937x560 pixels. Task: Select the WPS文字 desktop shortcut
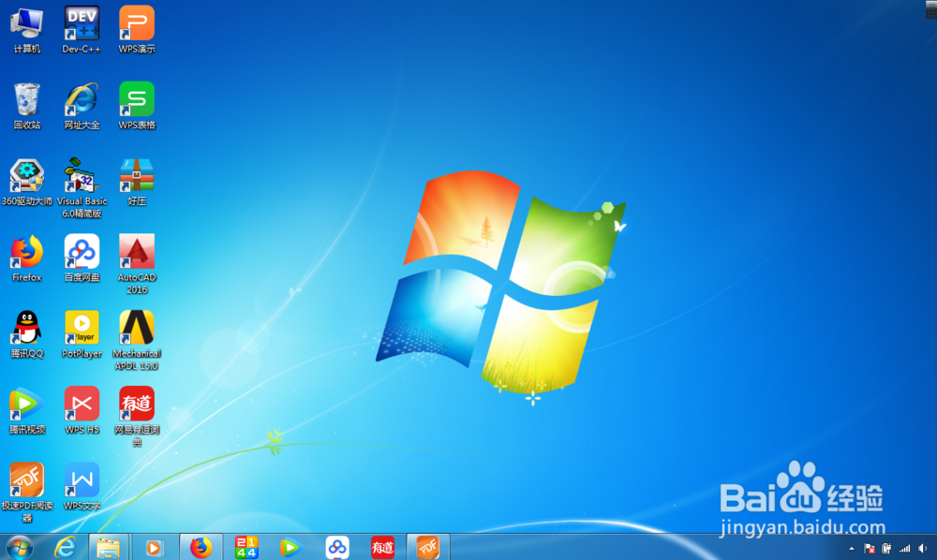(82, 487)
